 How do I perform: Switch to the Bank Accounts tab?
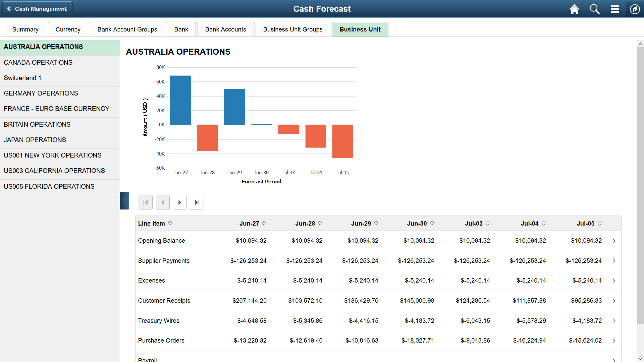tap(225, 29)
